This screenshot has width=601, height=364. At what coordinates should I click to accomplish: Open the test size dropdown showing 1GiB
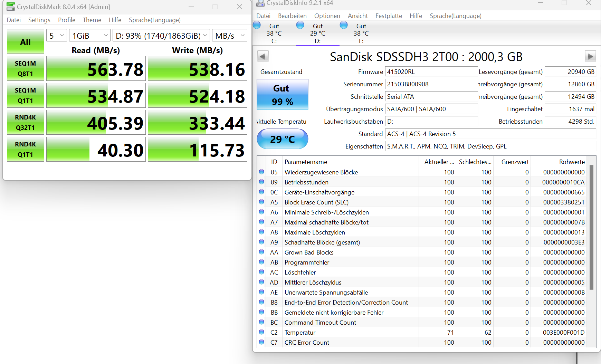coord(90,36)
